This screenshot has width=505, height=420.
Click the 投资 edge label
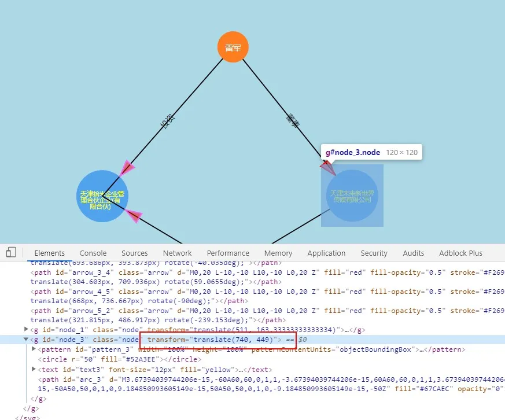coord(168,121)
